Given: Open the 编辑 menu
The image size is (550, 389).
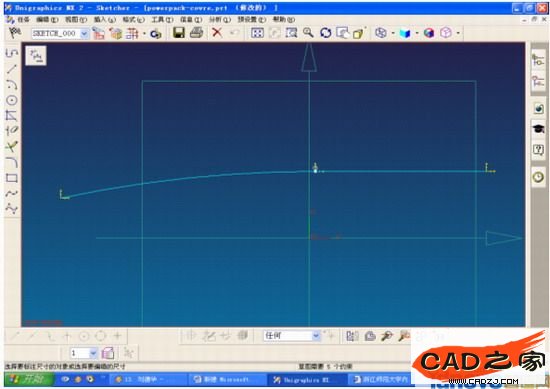Looking at the screenshot, I should tap(47, 19).
